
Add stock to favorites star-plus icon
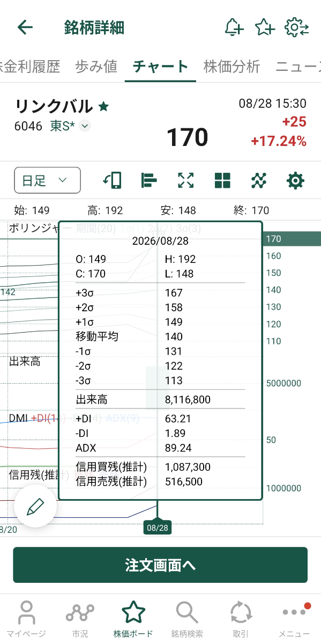265,27
